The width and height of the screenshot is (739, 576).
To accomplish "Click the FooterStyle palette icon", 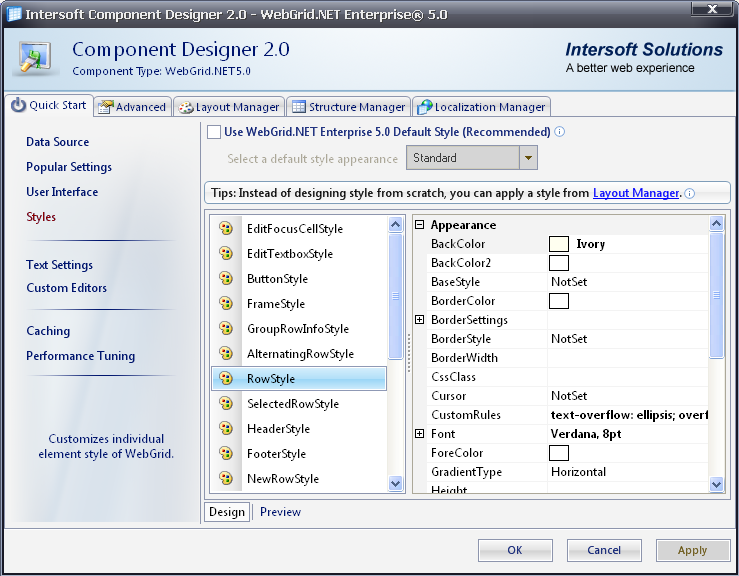I will pyautogui.click(x=226, y=453).
